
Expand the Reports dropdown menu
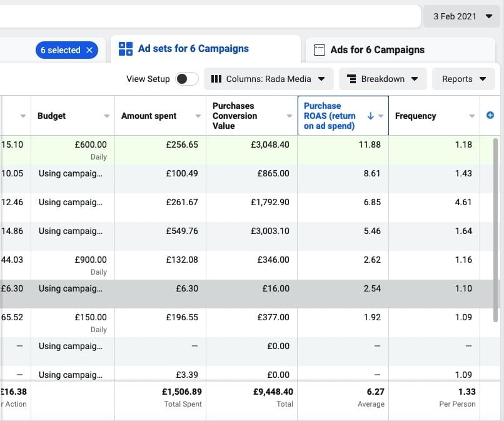464,79
